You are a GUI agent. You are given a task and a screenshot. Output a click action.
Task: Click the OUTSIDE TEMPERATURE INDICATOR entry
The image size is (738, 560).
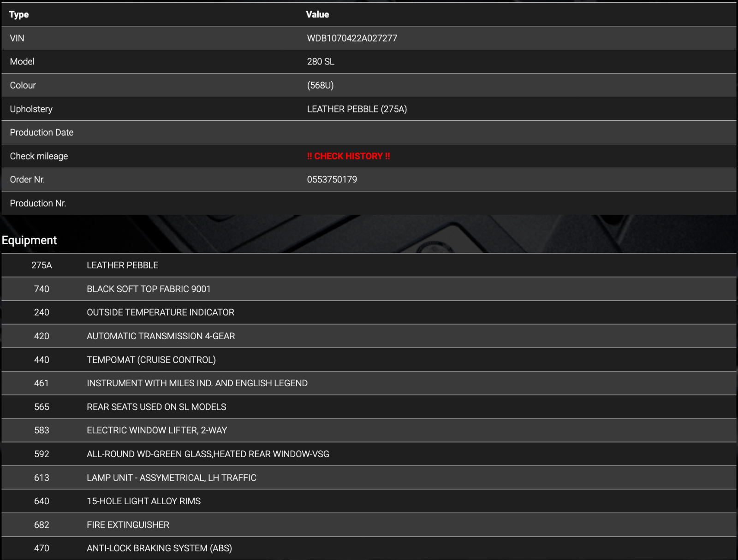click(161, 312)
